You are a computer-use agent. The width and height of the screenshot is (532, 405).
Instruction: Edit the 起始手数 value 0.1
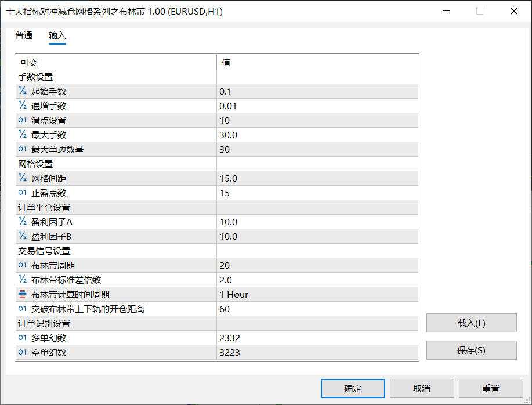coord(317,91)
